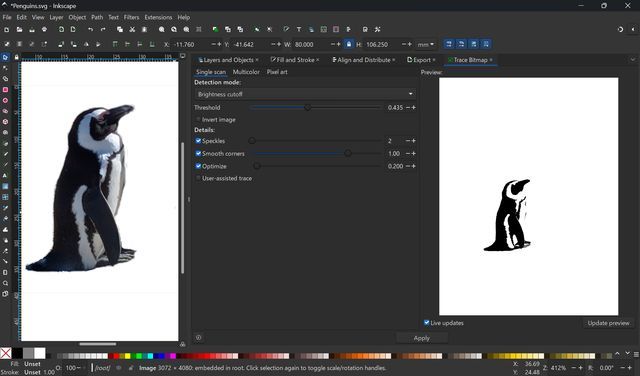Toggle Live updates checkbox
This screenshot has width=640, height=376.
(x=427, y=323)
